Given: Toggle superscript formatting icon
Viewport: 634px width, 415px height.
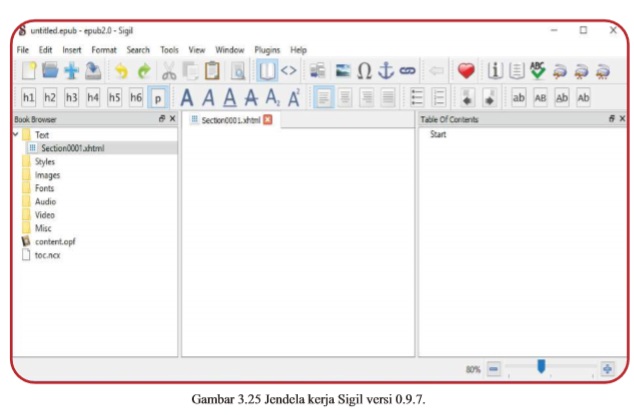Looking at the screenshot, I should pos(294,98).
